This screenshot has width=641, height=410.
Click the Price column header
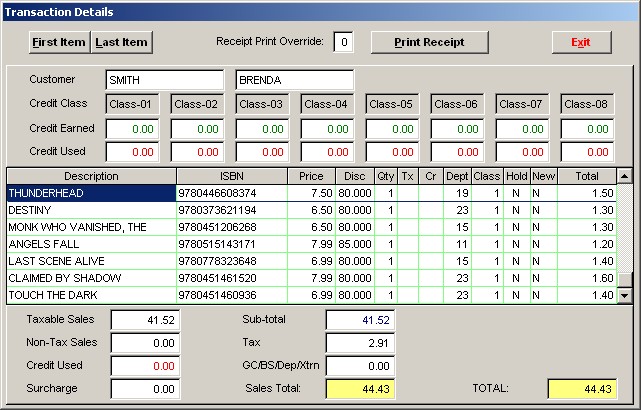click(x=311, y=176)
